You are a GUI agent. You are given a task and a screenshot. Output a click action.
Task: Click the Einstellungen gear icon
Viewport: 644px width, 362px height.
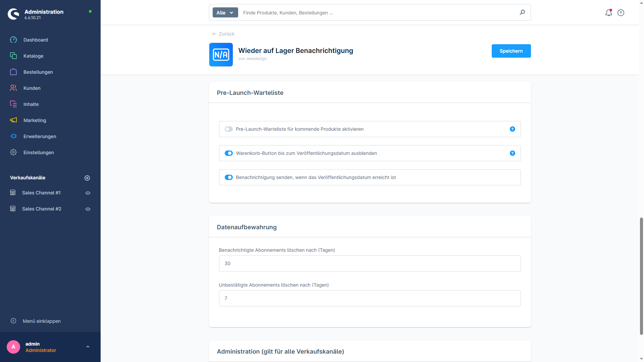(x=13, y=153)
